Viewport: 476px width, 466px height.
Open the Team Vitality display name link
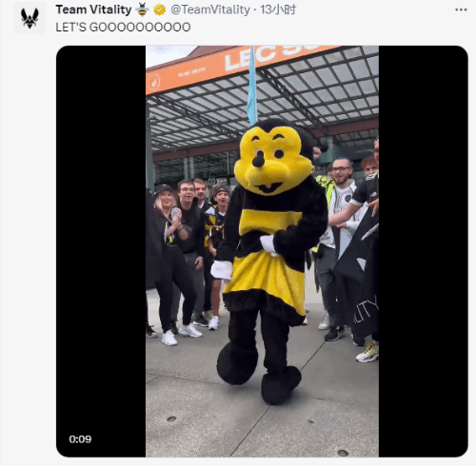click(93, 10)
